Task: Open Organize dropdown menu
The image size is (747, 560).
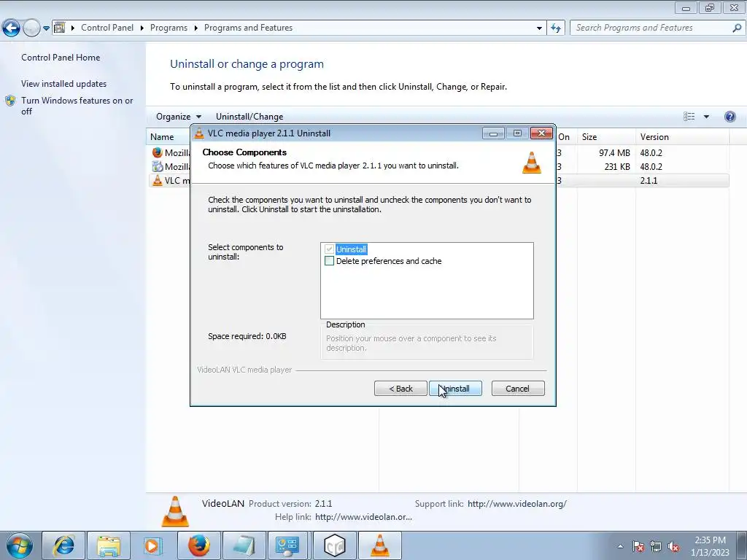Action: coord(179,117)
